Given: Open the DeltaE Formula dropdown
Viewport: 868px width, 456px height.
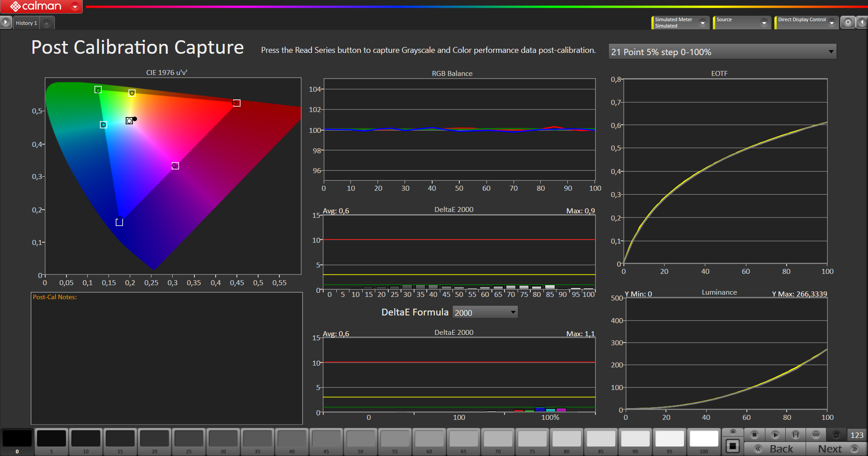Looking at the screenshot, I should 485,312.
